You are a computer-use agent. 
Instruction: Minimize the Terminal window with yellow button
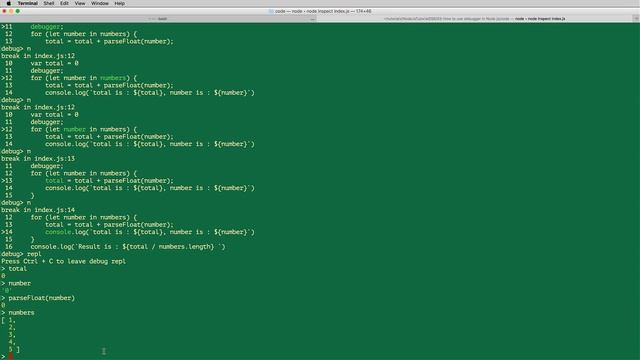coord(11,11)
